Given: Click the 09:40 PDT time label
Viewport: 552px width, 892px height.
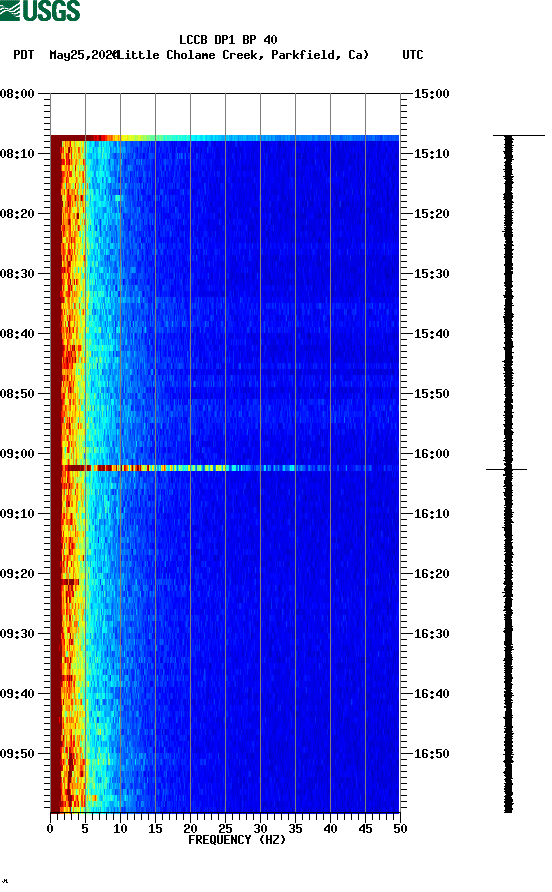Looking at the screenshot, I should point(17,694).
